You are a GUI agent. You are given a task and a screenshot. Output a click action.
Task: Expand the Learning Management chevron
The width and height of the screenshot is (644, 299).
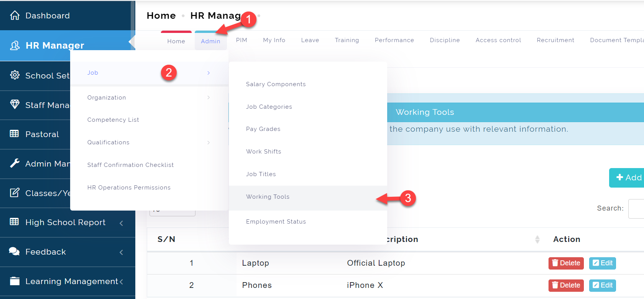pos(121,282)
